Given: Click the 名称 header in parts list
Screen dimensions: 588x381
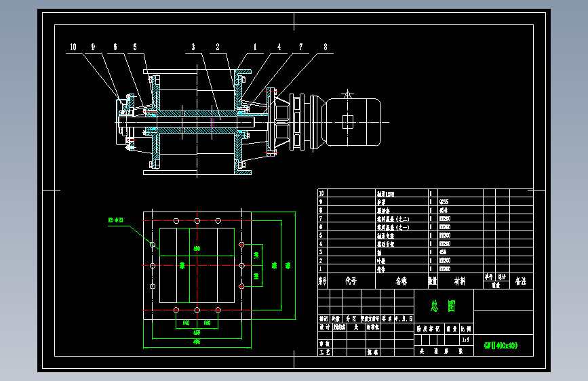Looking at the screenshot, I should coord(401,281).
